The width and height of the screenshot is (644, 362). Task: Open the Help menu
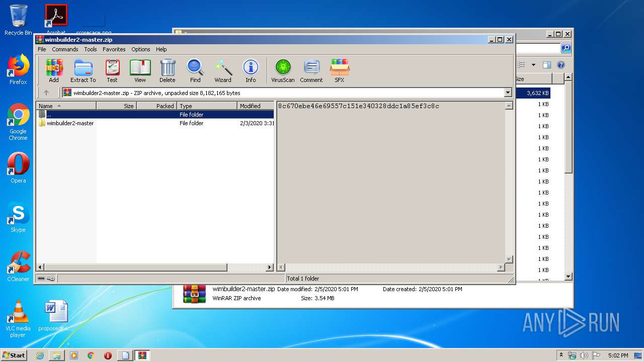[x=161, y=49]
